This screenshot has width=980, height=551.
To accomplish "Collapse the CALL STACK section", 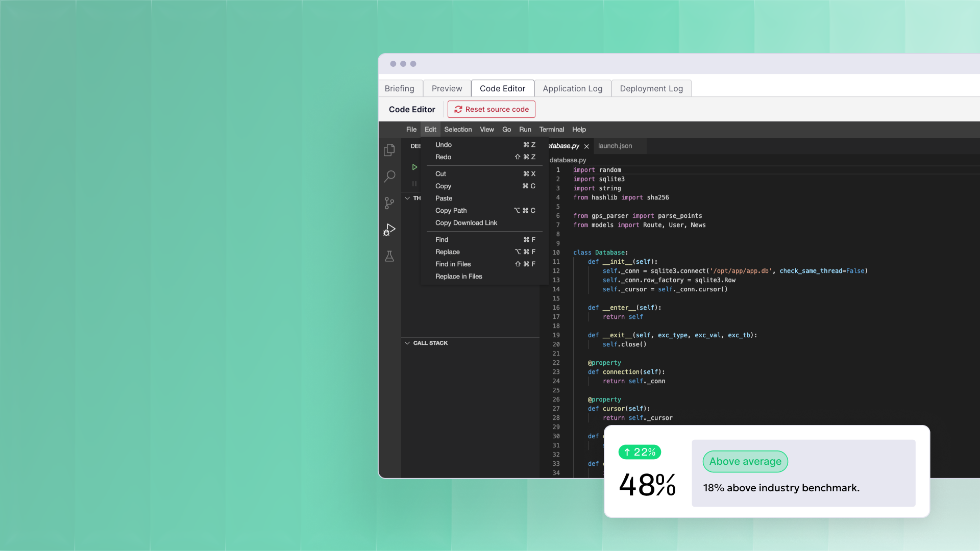I will (407, 343).
